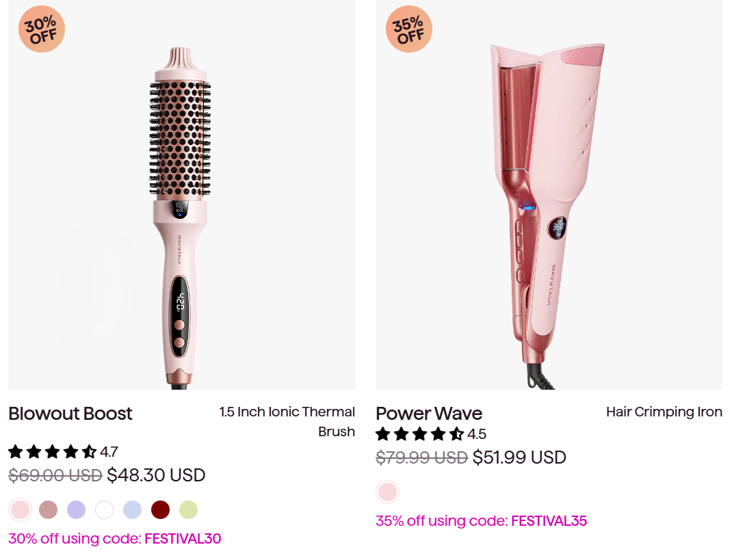This screenshot has height=560, width=730.
Task: Click the FESTIVAL30 promo code text
Action: pyautogui.click(x=183, y=539)
